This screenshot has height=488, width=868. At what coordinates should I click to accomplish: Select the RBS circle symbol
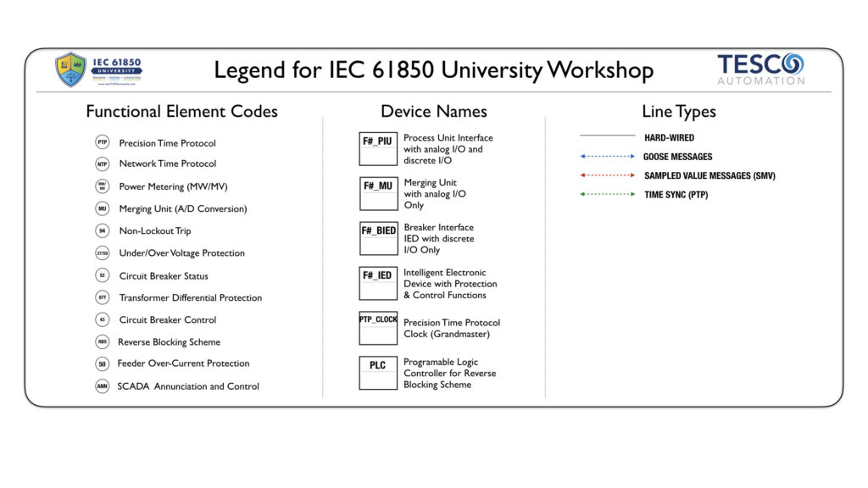(x=103, y=341)
